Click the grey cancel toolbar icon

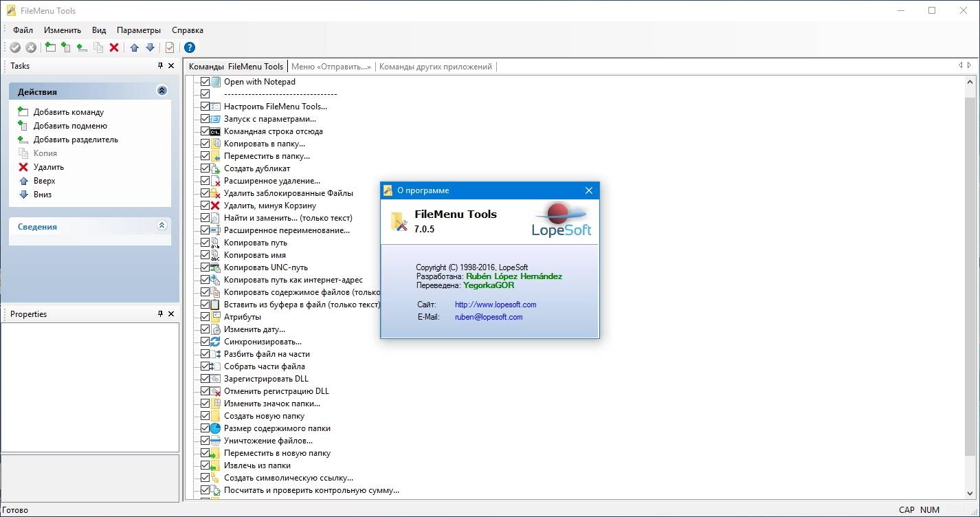[x=31, y=47]
